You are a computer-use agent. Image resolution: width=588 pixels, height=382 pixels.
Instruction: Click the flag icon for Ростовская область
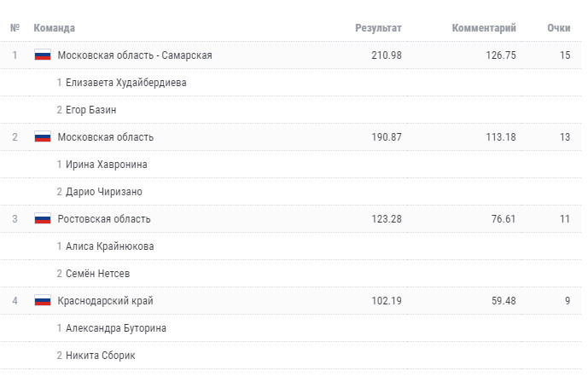(43, 219)
